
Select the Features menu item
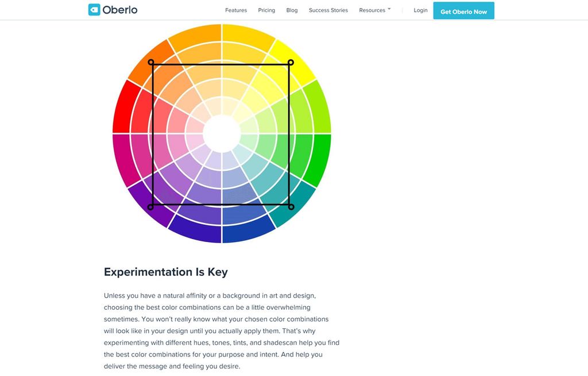click(235, 10)
